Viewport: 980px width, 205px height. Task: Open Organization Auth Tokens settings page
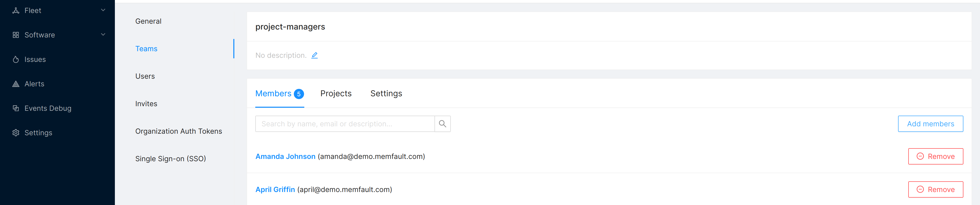click(178, 131)
